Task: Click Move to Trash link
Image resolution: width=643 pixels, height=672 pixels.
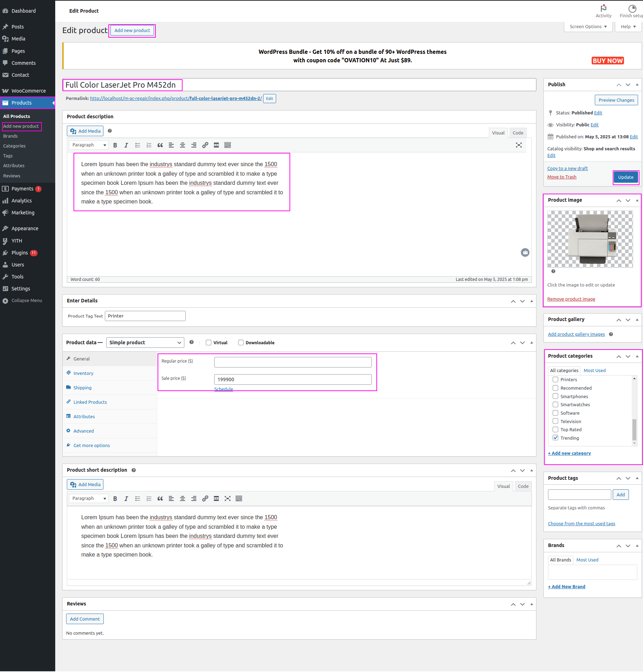Action: pyautogui.click(x=562, y=177)
